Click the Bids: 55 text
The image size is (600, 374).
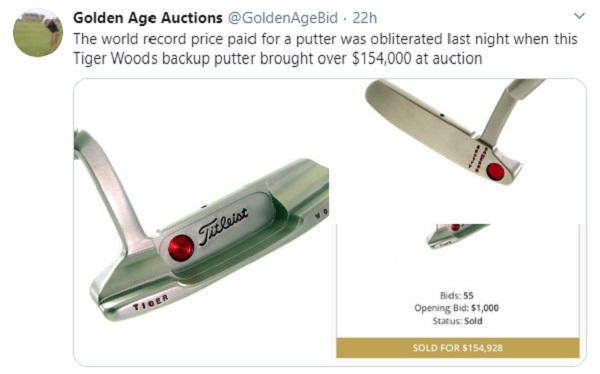coord(457,296)
